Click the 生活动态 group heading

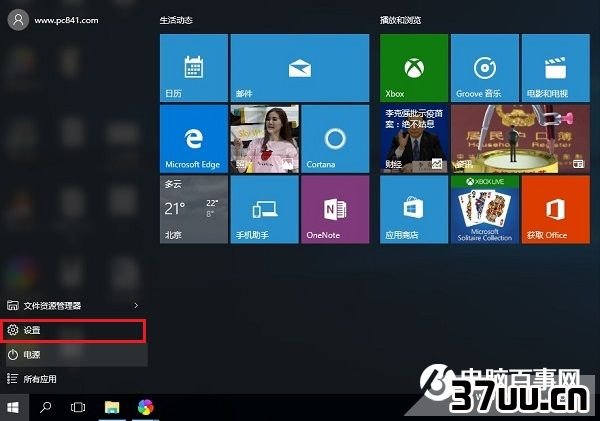(x=176, y=20)
